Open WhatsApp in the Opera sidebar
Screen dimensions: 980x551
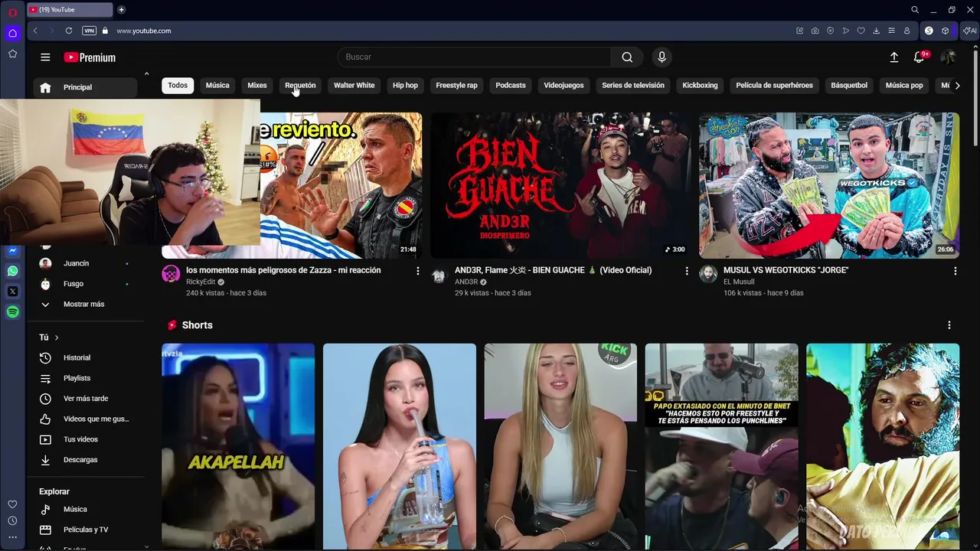point(12,271)
